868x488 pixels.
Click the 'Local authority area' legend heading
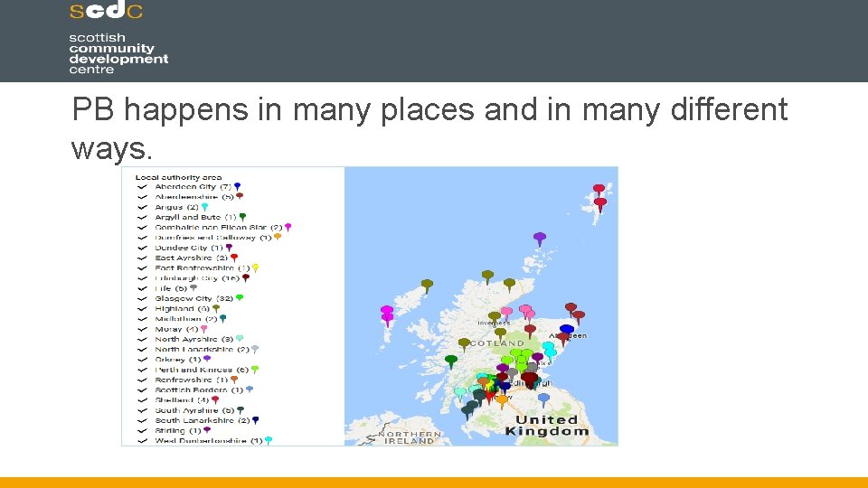[178, 177]
